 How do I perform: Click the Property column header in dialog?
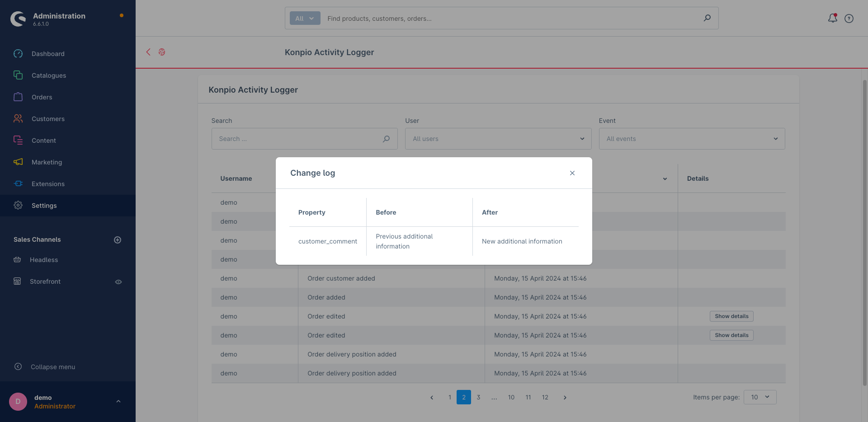pyautogui.click(x=312, y=212)
